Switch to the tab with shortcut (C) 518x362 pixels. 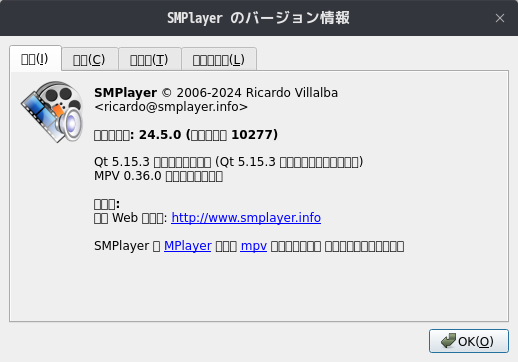pos(90,59)
